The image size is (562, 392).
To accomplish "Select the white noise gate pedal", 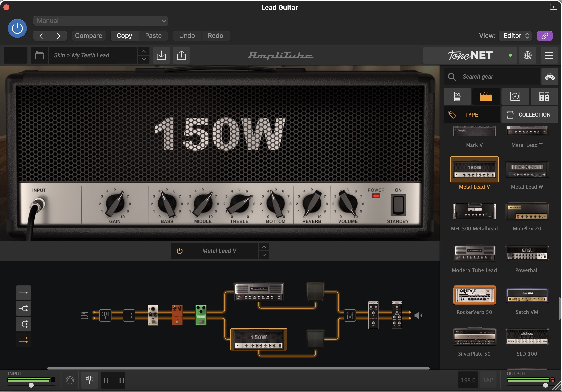I will [153, 315].
